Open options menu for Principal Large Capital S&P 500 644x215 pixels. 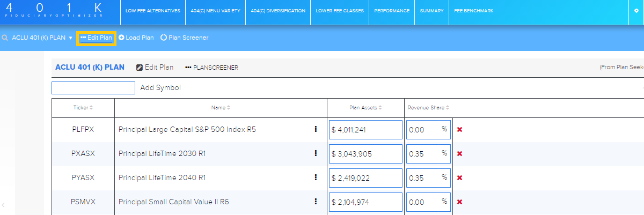pos(316,129)
